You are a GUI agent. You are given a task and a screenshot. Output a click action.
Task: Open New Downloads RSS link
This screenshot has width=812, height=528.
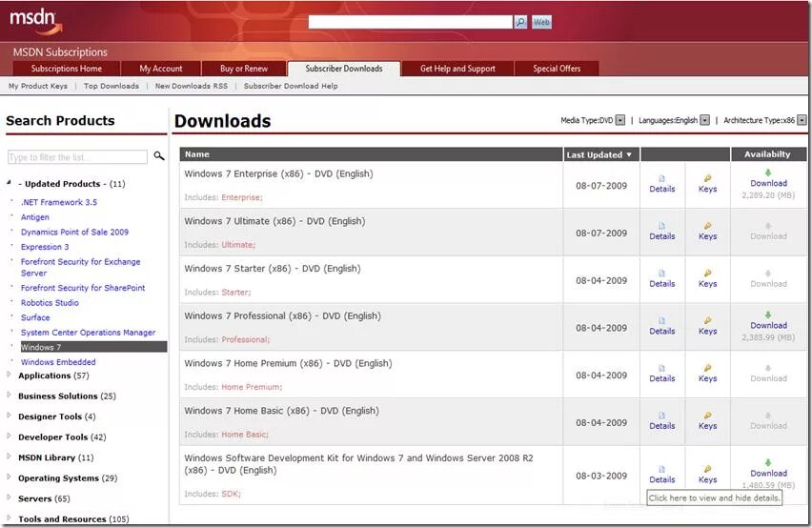point(192,86)
